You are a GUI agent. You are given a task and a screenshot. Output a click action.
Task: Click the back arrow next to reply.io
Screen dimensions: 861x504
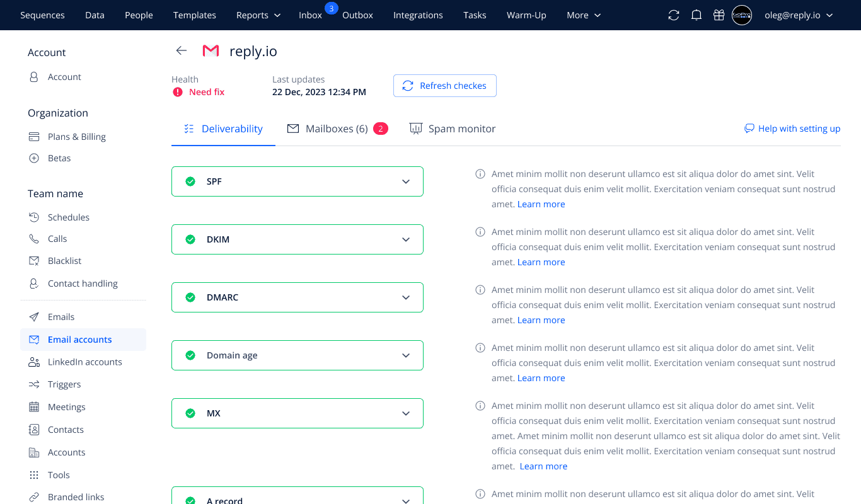pos(182,51)
